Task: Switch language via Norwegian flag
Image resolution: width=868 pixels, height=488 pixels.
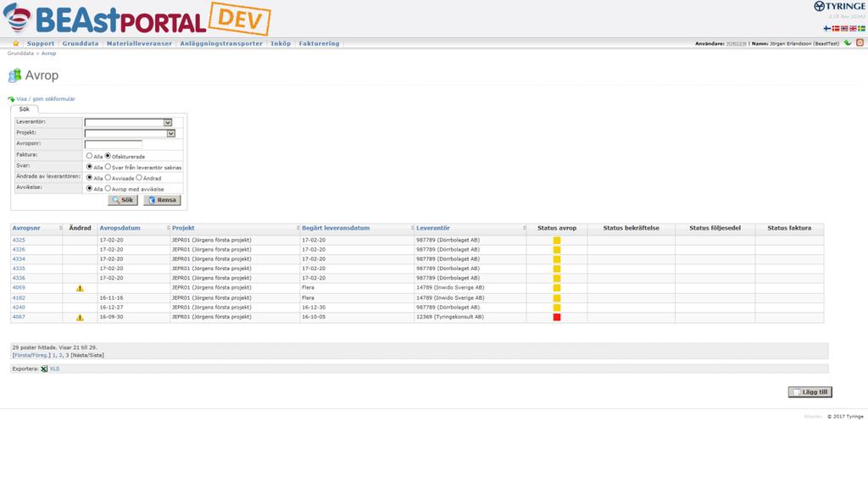Action: coord(844,28)
